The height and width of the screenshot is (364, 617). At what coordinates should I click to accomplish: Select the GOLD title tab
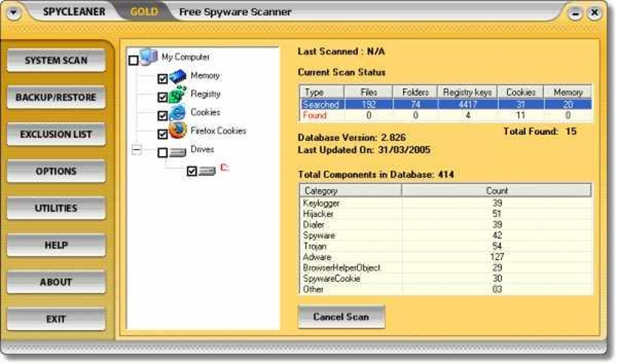tap(144, 12)
